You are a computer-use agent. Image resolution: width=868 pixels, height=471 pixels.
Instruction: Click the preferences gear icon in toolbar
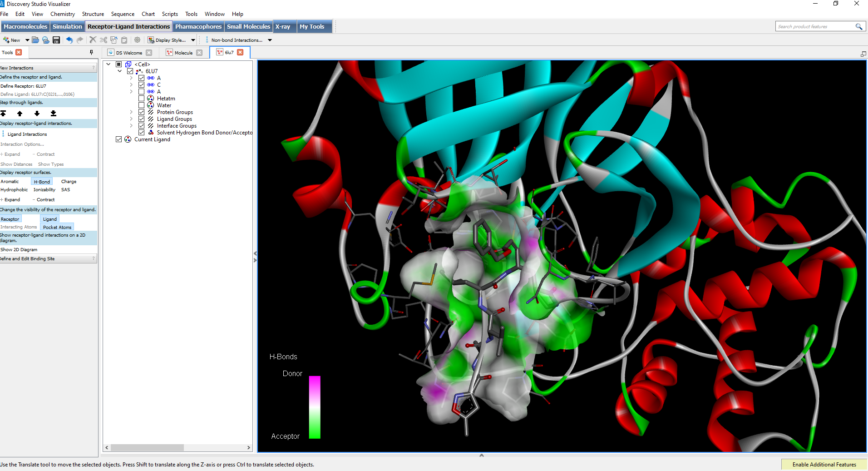click(137, 40)
